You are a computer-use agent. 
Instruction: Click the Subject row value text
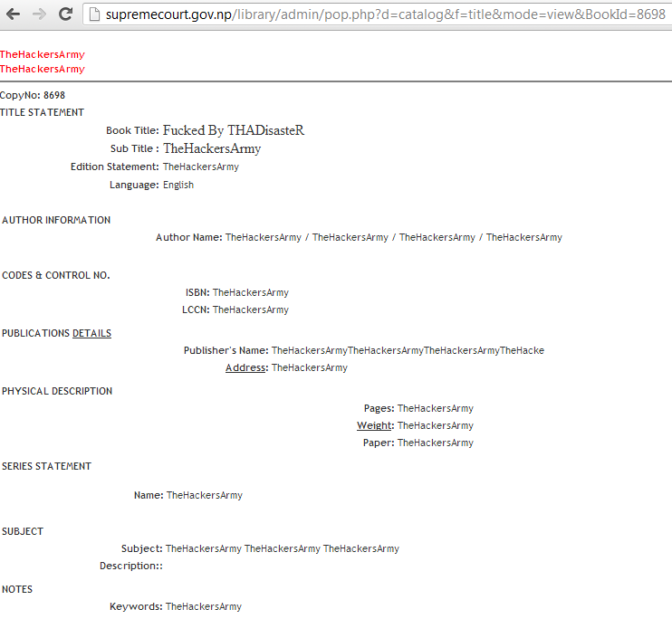click(283, 548)
